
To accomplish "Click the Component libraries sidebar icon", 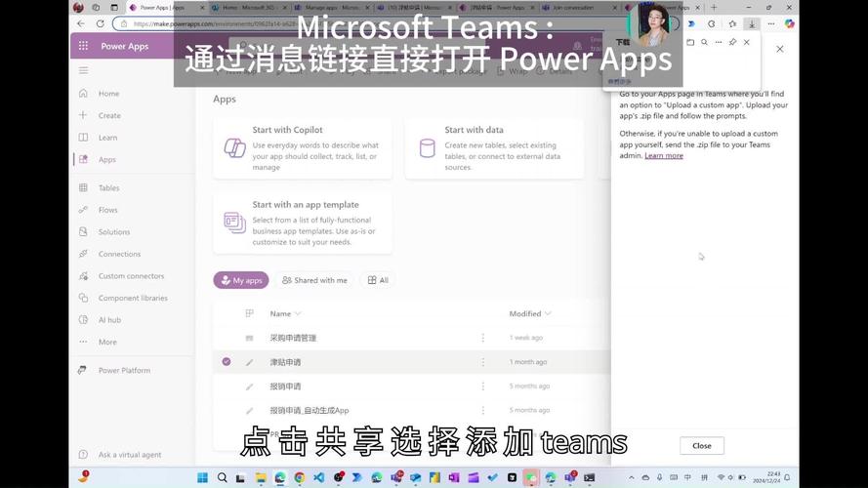I will (x=83, y=298).
